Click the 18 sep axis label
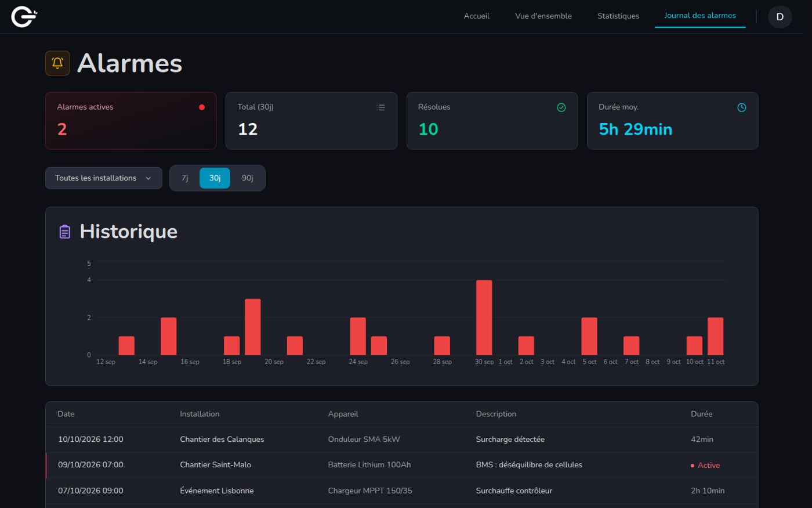The image size is (812, 508). point(232,362)
